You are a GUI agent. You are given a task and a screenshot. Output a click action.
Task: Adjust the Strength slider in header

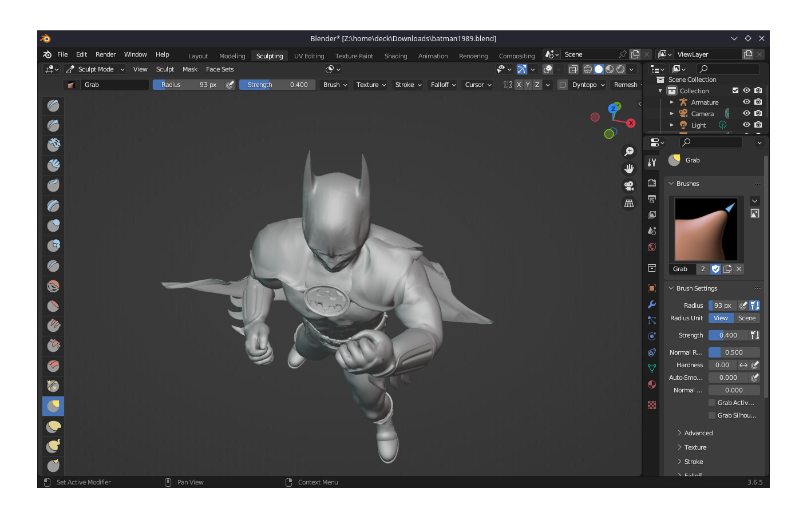[277, 85]
